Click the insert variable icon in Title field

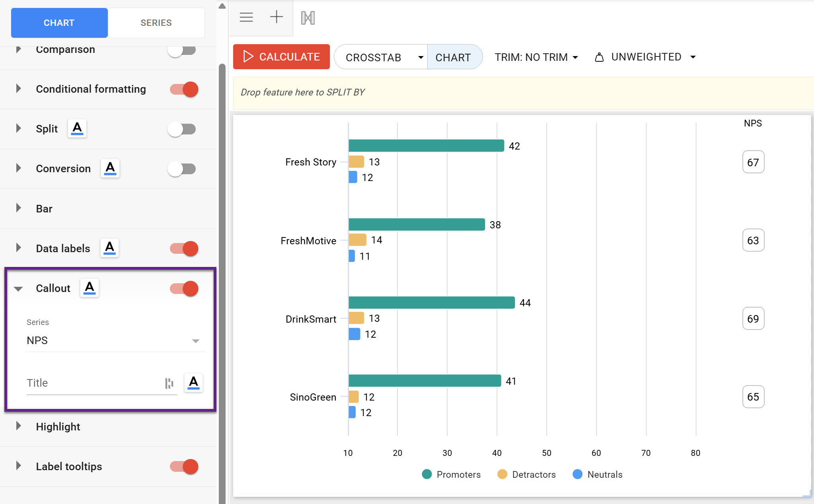point(169,383)
